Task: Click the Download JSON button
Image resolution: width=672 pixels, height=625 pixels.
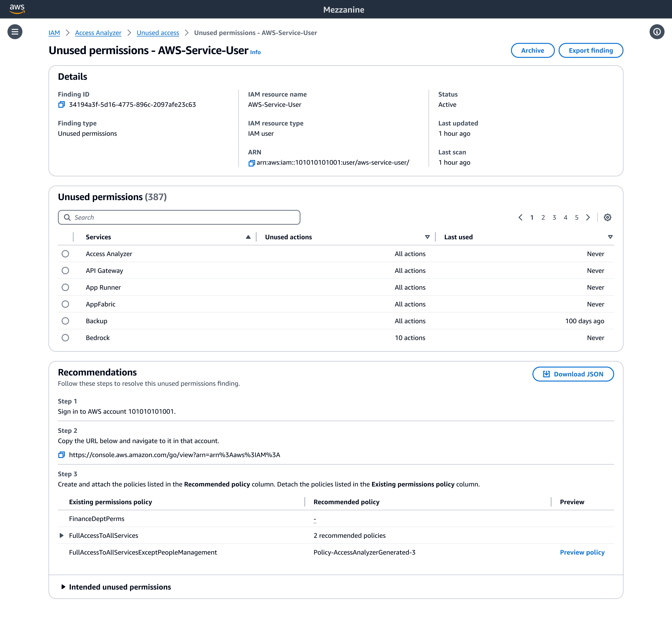Action: pyautogui.click(x=573, y=374)
